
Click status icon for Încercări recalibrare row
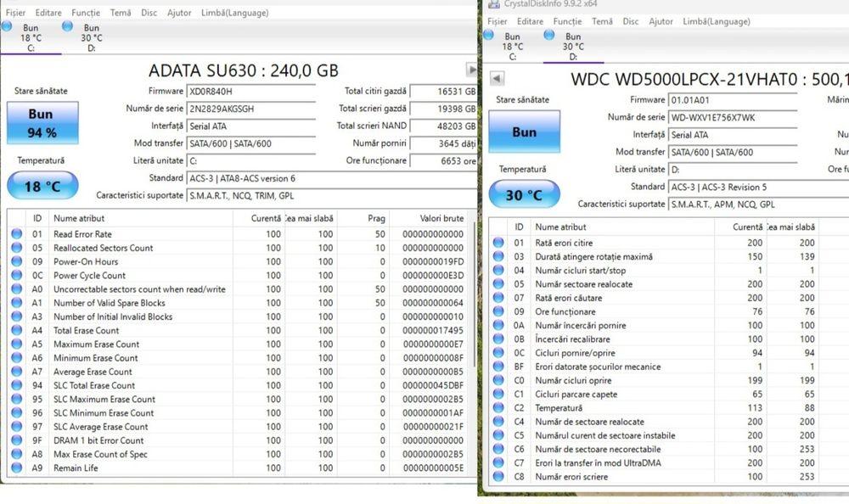pos(498,339)
